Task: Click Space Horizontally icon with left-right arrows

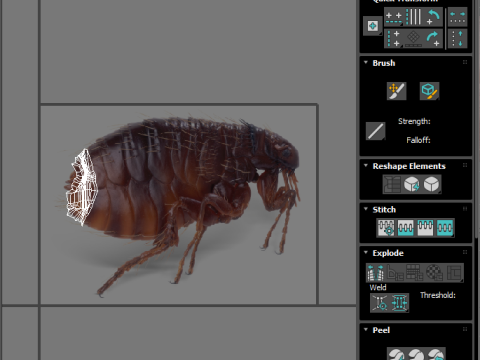Action: pos(457,17)
